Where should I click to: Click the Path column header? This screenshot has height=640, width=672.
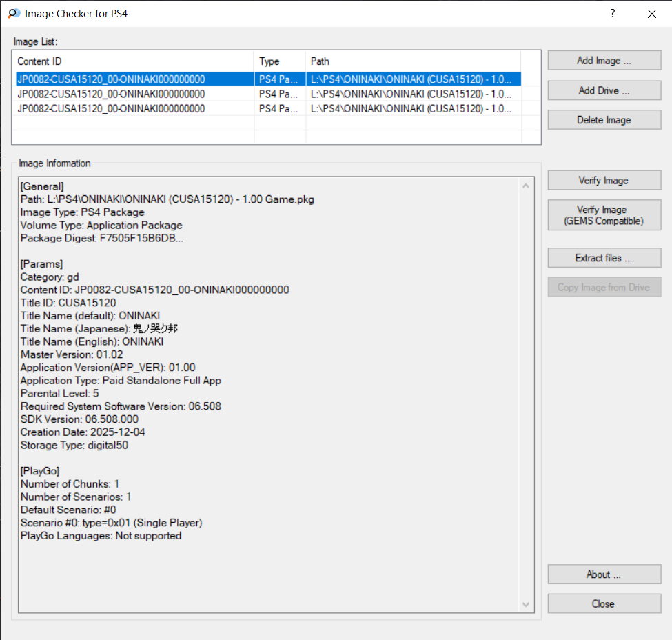coord(412,61)
